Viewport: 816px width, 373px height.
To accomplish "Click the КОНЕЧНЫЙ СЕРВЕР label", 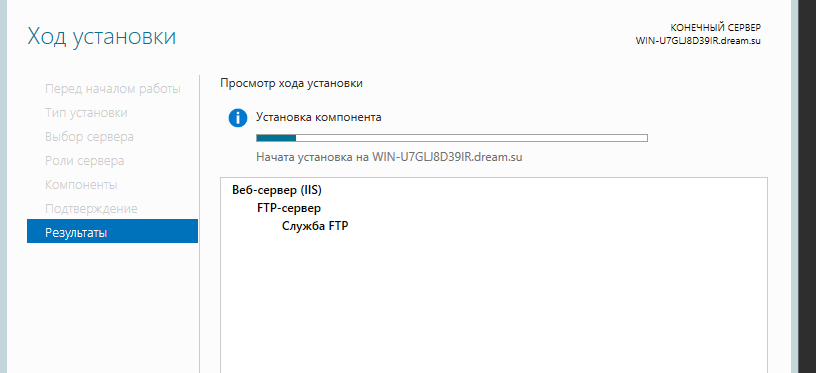I will coord(716,28).
